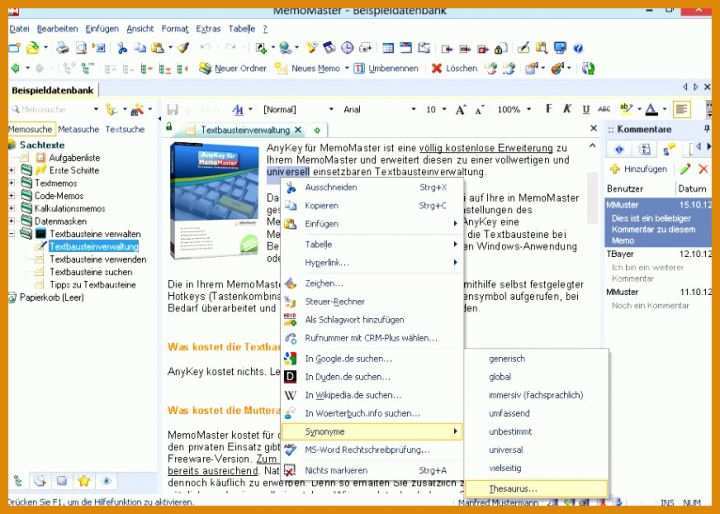This screenshot has height=514, width=720.
Task: Toggle strikethrough ABC formatting button
Action: coord(604,109)
